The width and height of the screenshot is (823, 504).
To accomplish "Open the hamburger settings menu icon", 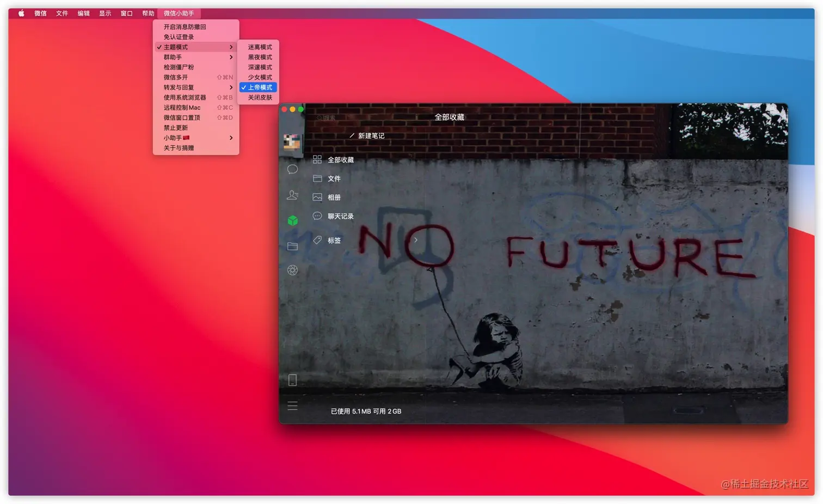I will pyautogui.click(x=292, y=406).
